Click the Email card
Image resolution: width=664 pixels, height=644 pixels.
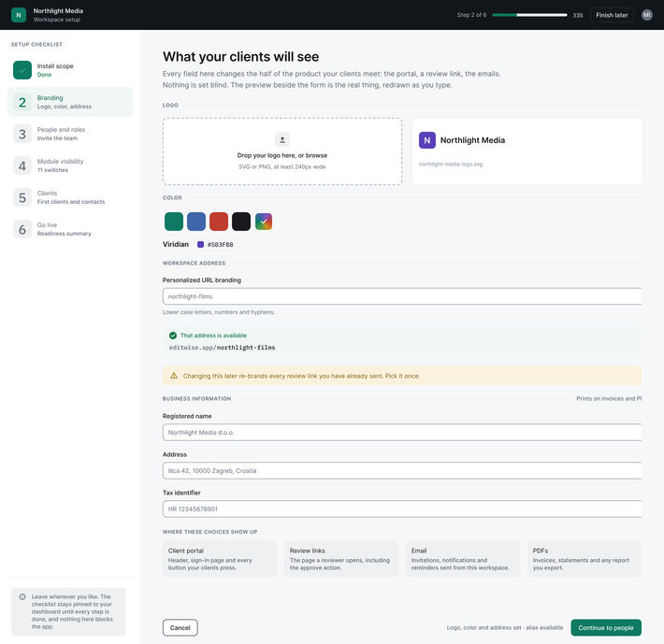click(x=462, y=559)
